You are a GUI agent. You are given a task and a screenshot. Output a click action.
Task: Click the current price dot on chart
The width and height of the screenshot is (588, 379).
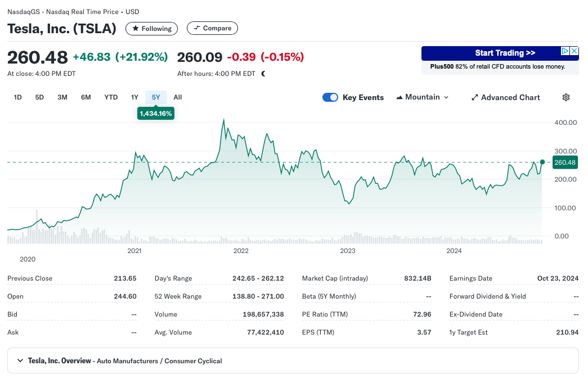[x=542, y=162]
